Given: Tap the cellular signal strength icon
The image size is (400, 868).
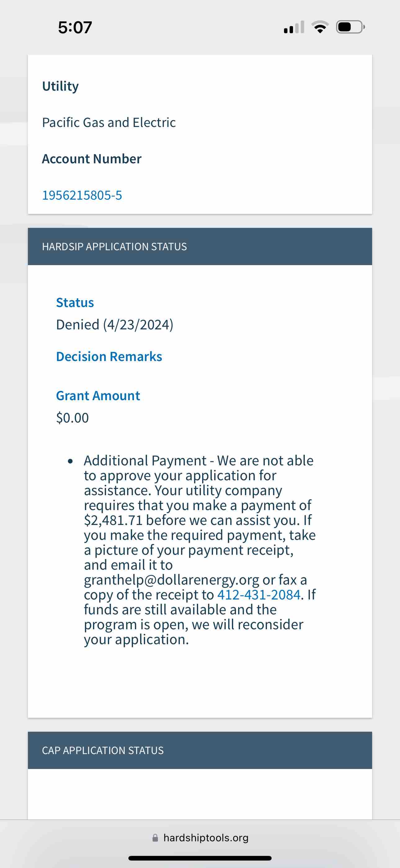Looking at the screenshot, I should pyautogui.click(x=294, y=27).
